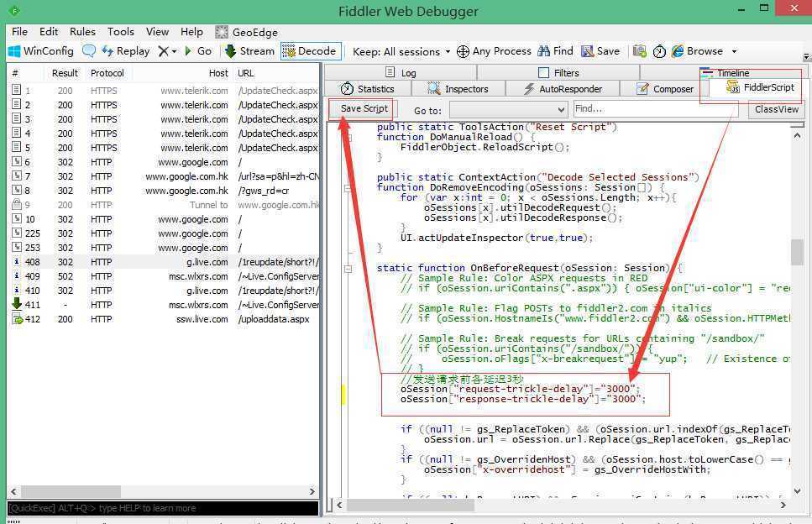Open Keep: All sessions dropdown
812x524 pixels.
[401, 52]
